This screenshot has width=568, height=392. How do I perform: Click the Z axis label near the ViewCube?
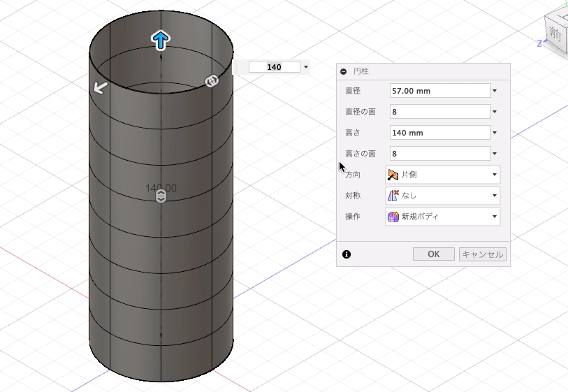point(539,43)
